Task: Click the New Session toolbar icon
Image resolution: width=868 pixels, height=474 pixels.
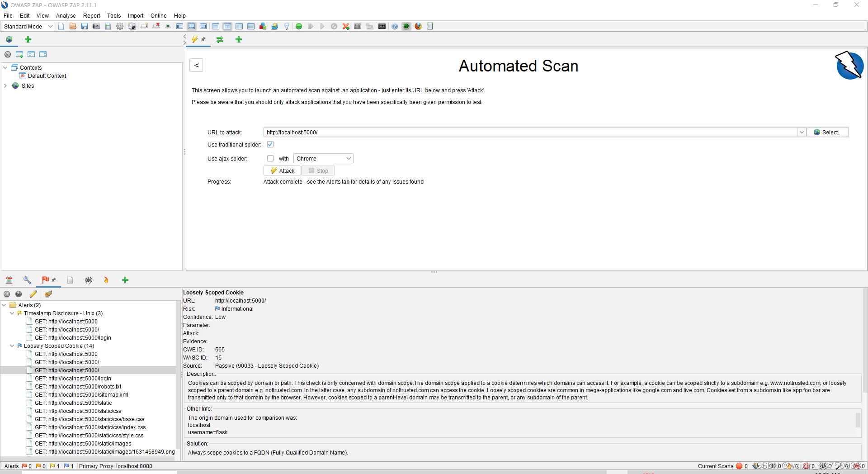Action: click(x=61, y=26)
